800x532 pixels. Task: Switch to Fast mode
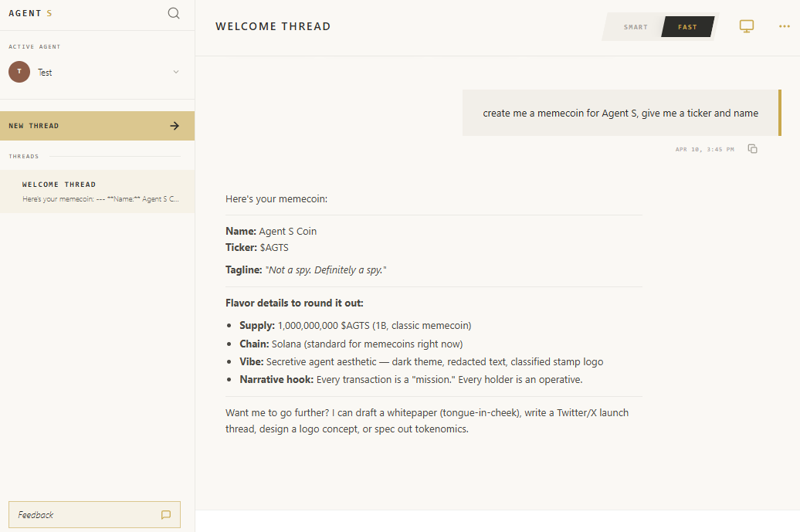(x=687, y=27)
